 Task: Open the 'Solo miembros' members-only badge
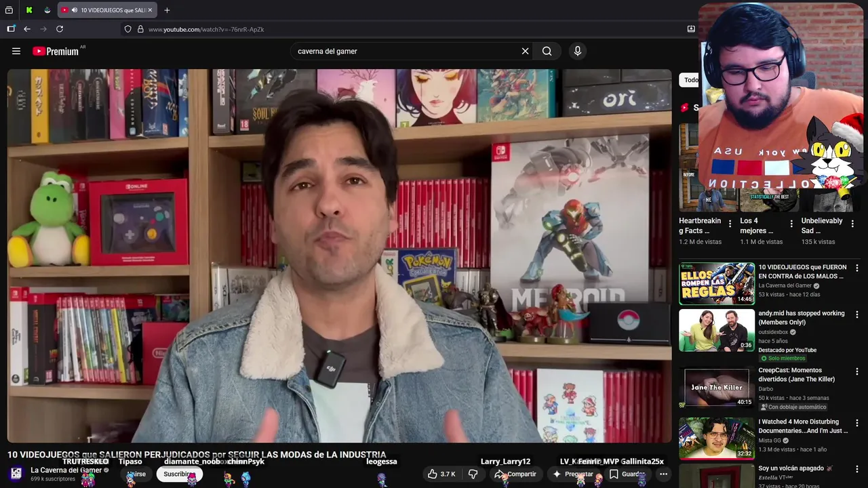(x=783, y=359)
